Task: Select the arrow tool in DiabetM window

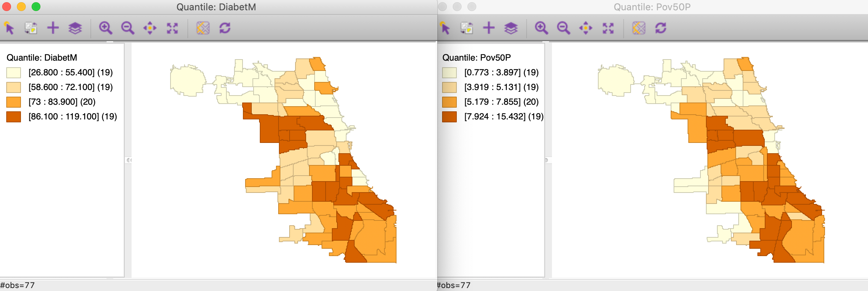Action: [x=9, y=28]
